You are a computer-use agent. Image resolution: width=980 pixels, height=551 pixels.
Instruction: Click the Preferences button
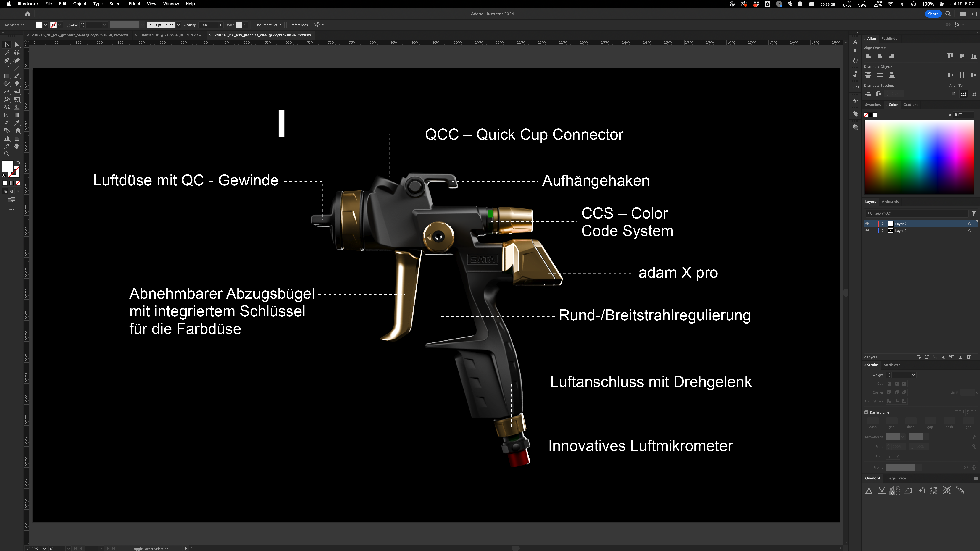(298, 25)
